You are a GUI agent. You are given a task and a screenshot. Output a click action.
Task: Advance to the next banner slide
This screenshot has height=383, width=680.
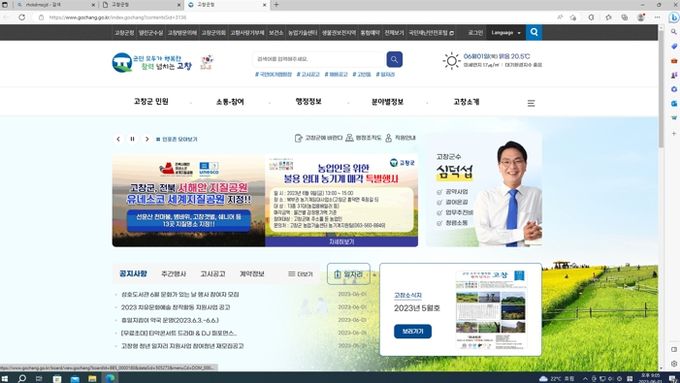(x=147, y=139)
